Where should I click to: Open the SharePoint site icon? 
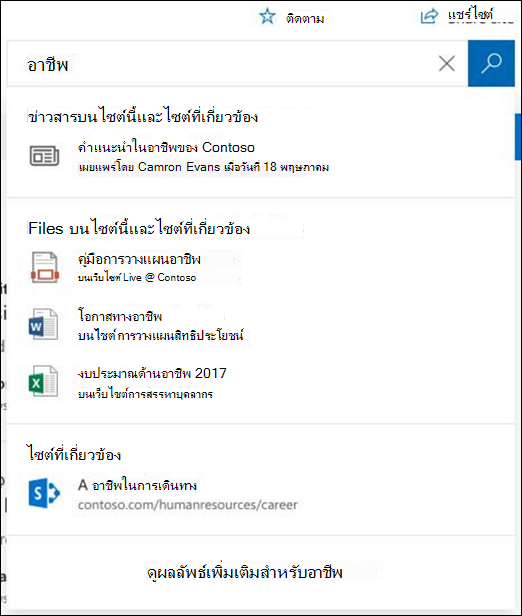pos(44,493)
